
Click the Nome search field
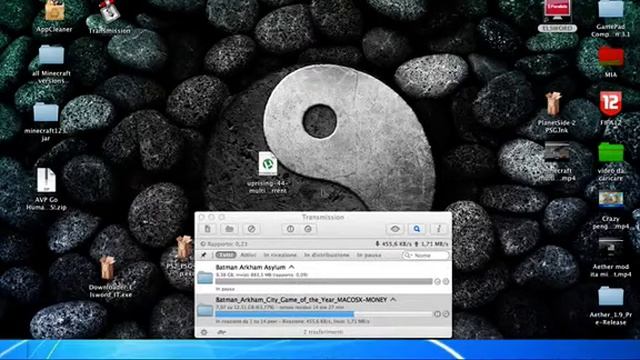(426, 255)
